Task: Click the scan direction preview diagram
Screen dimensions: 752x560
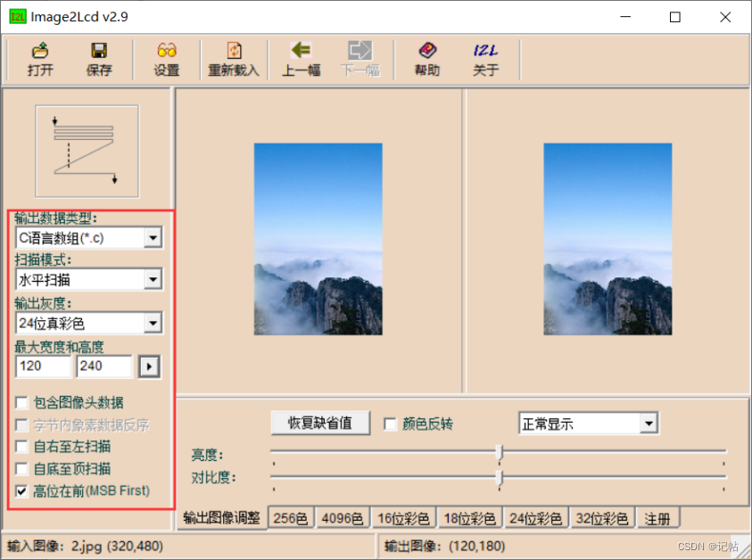Action: tap(87, 151)
